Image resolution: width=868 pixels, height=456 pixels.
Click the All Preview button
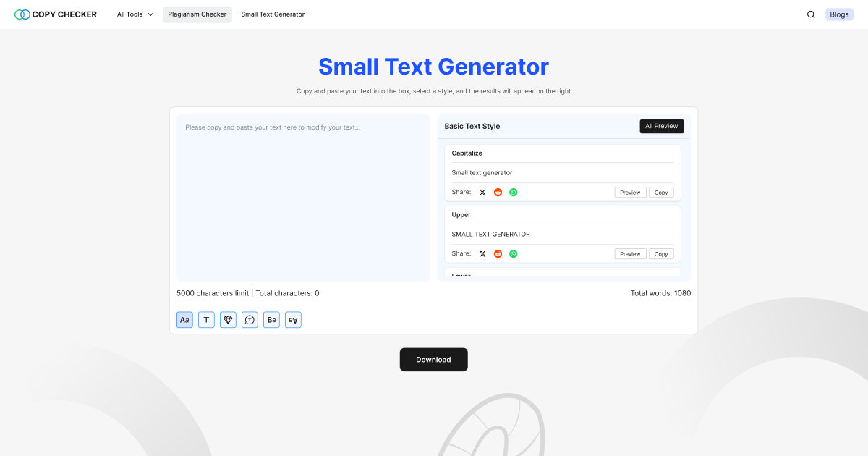661,126
